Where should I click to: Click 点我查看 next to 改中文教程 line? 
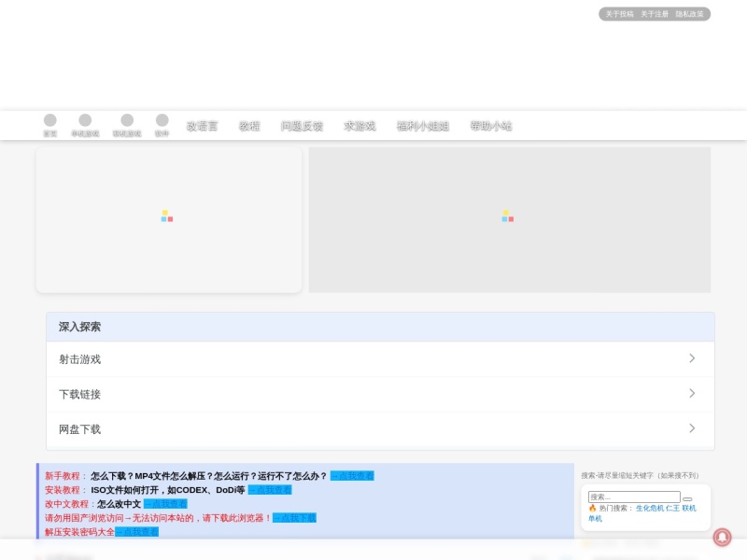[x=165, y=504]
